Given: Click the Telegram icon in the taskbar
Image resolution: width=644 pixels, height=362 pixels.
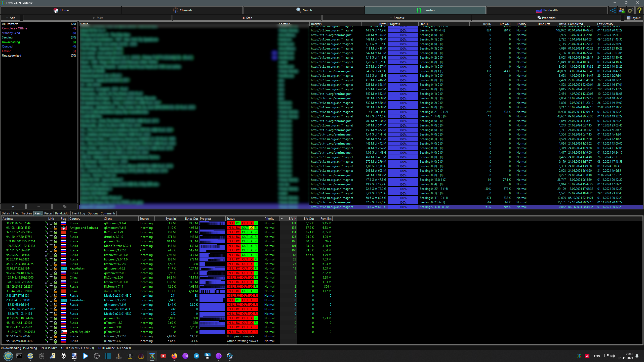Looking at the screenshot, I should [196, 356].
